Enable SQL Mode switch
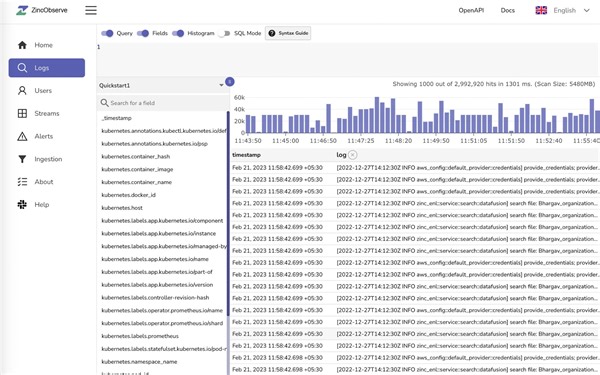The width and height of the screenshot is (600, 375). click(225, 33)
